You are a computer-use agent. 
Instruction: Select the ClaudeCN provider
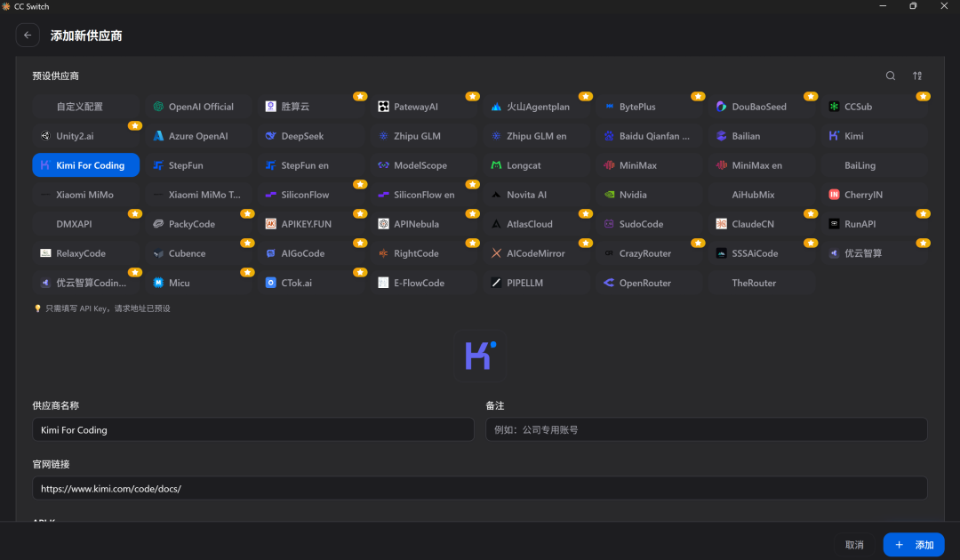pyautogui.click(x=762, y=224)
